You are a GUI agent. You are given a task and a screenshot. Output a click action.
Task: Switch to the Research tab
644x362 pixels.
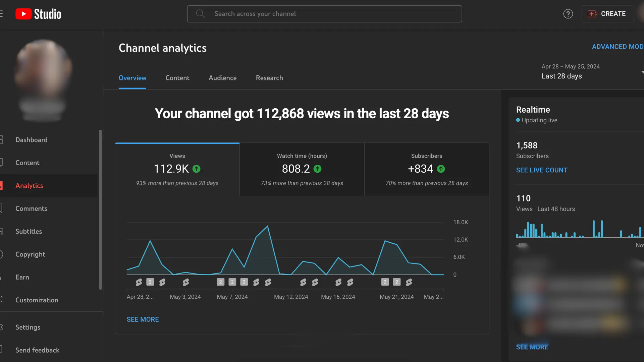(x=269, y=78)
